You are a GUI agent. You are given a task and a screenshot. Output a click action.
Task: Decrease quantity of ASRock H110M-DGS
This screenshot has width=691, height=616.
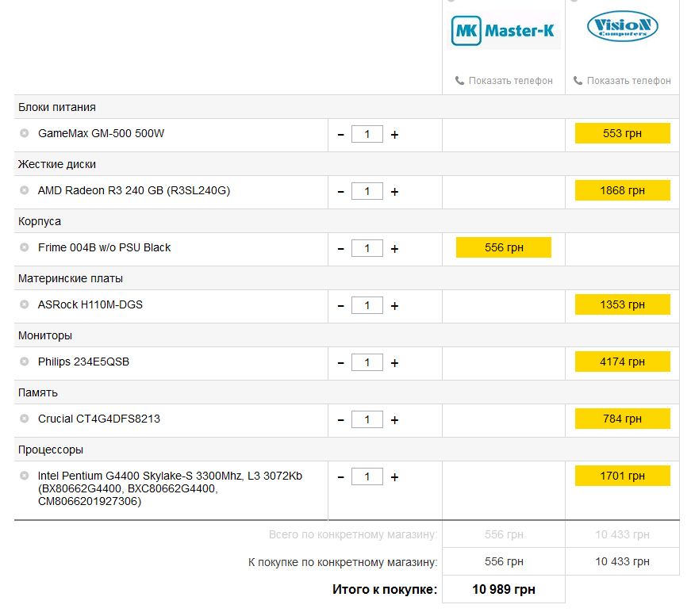(x=340, y=306)
